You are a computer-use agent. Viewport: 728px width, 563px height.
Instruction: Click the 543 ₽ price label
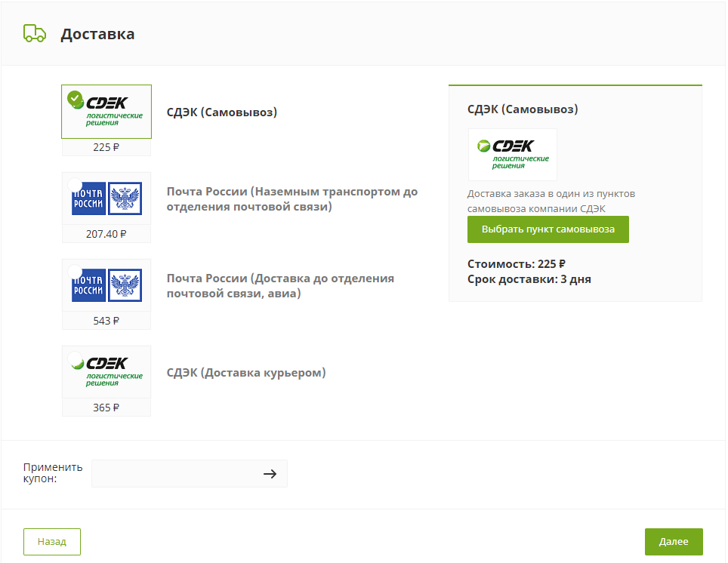[106, 321]
